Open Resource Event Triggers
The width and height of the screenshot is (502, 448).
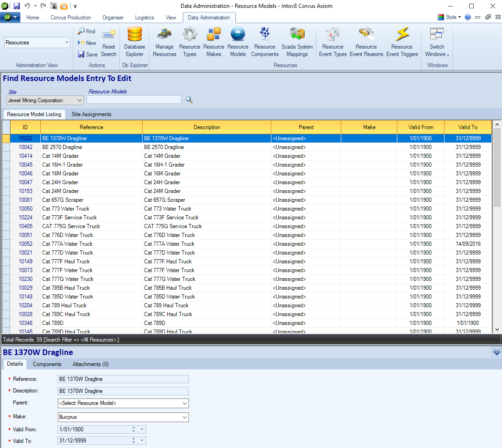402,42
